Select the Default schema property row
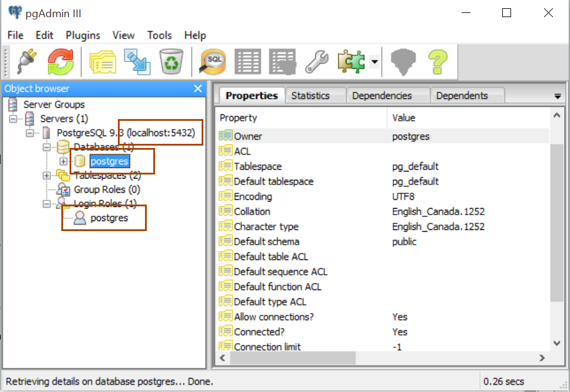This screenshot has width=570, height=392. (x=384, y=242)
